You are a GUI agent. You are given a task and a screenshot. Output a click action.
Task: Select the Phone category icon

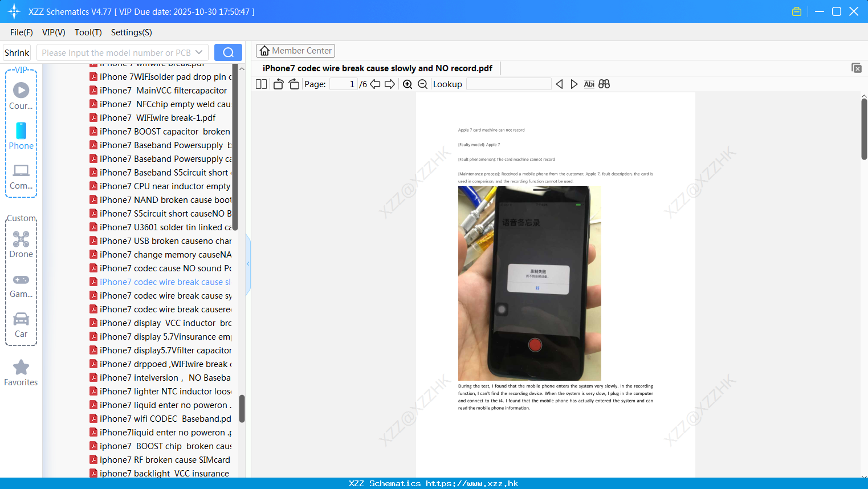click(21, 136)
